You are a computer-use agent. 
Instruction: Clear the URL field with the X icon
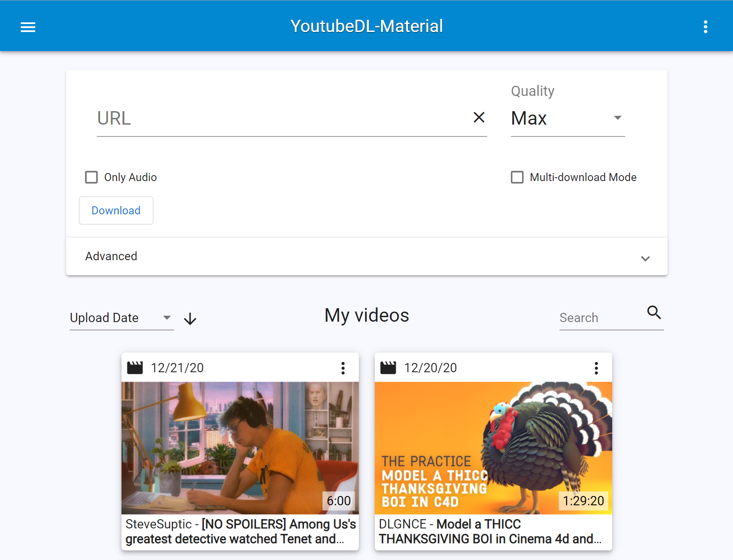coord(479,117)
